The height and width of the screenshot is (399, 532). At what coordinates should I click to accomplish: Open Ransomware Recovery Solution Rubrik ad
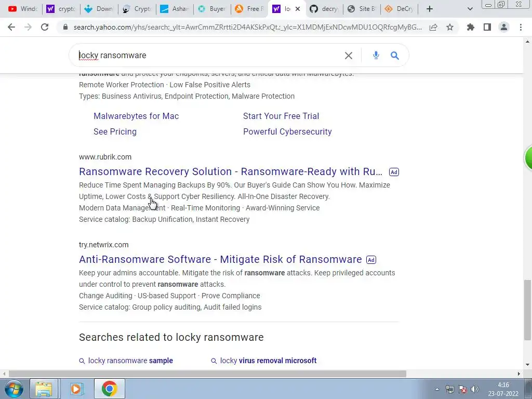[230, 171]
